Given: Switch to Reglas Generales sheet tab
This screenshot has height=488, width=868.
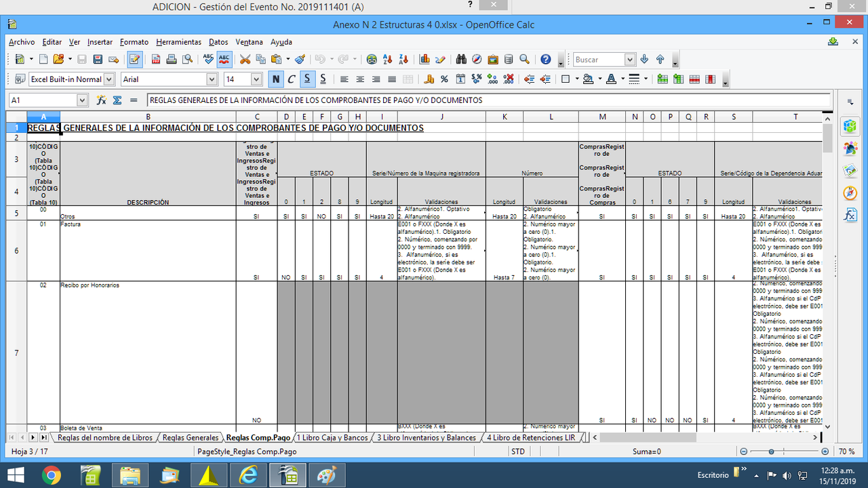Looking at the screenshot, I should point(191,438).
